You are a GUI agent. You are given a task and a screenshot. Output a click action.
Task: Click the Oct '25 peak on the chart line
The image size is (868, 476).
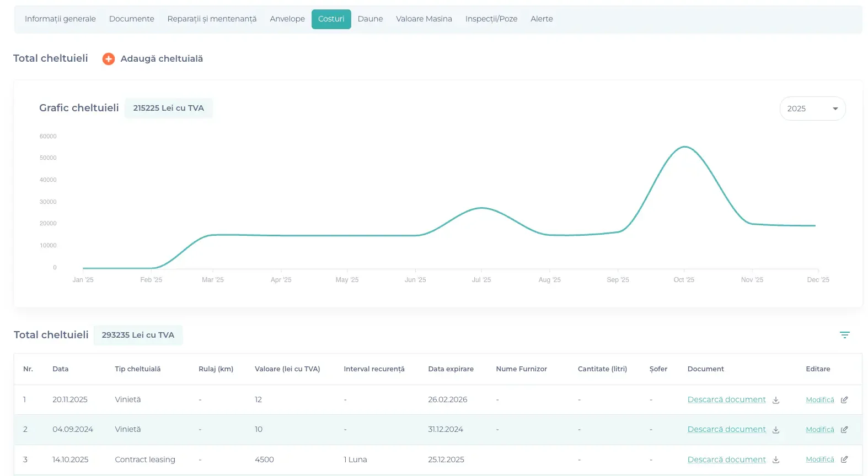point(684,147)
